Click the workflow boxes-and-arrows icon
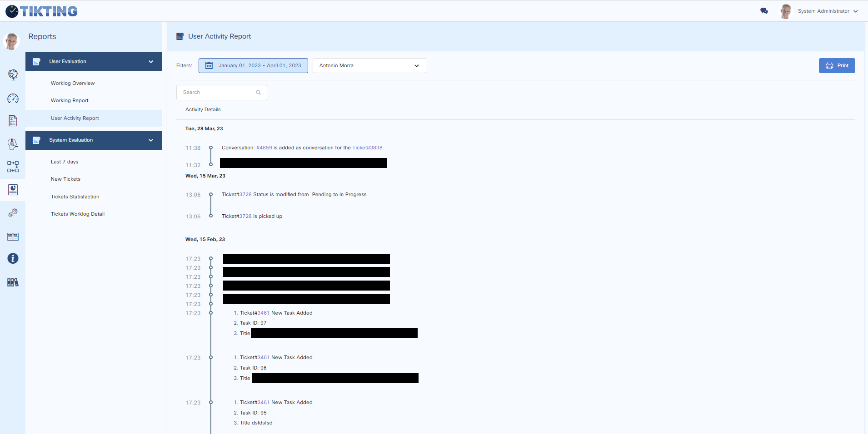This screenshot has width=868, height=434. tap(13, 167)
